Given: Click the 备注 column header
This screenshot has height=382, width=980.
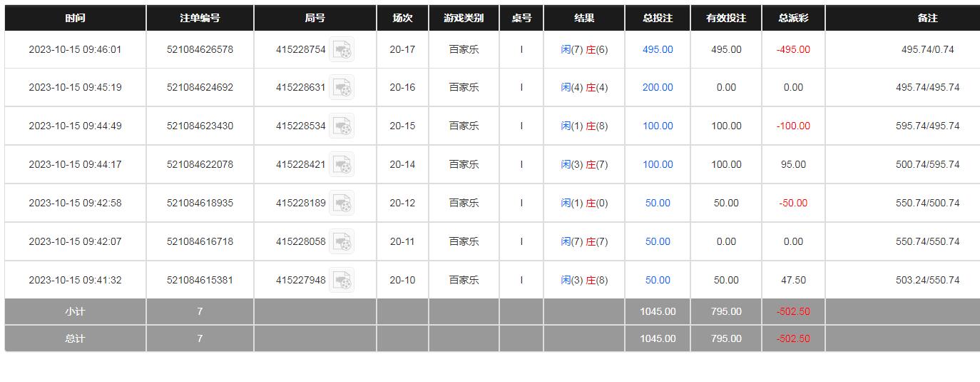Looking at the screenshot, I should pos(927,18).
